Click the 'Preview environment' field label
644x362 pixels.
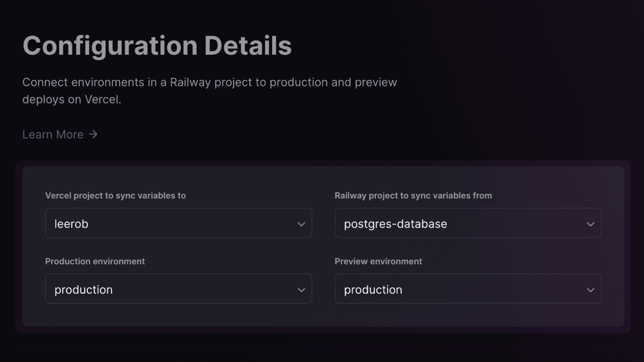378,261
